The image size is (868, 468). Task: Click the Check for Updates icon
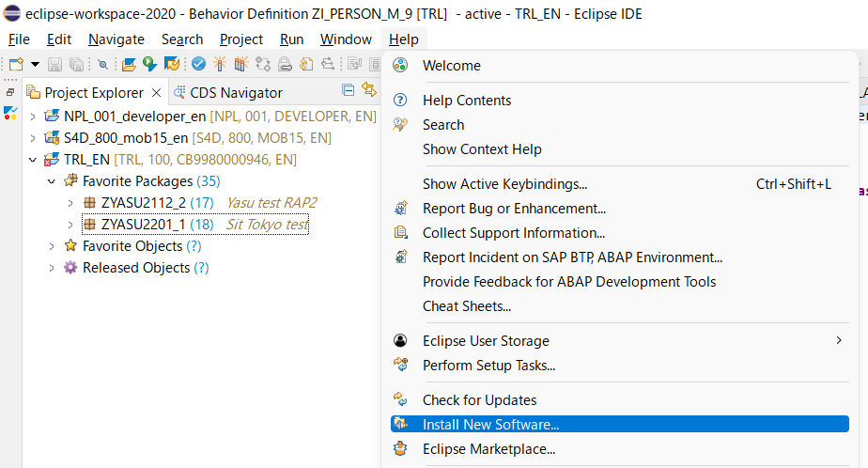[x=401, y=400]
